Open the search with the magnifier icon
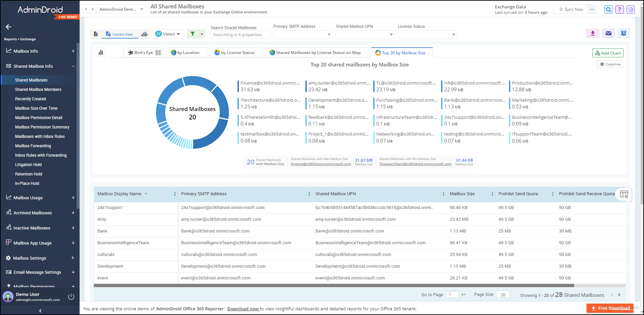Image resolution: width=644 pixels, height=315 pixels. pos(608,9)
